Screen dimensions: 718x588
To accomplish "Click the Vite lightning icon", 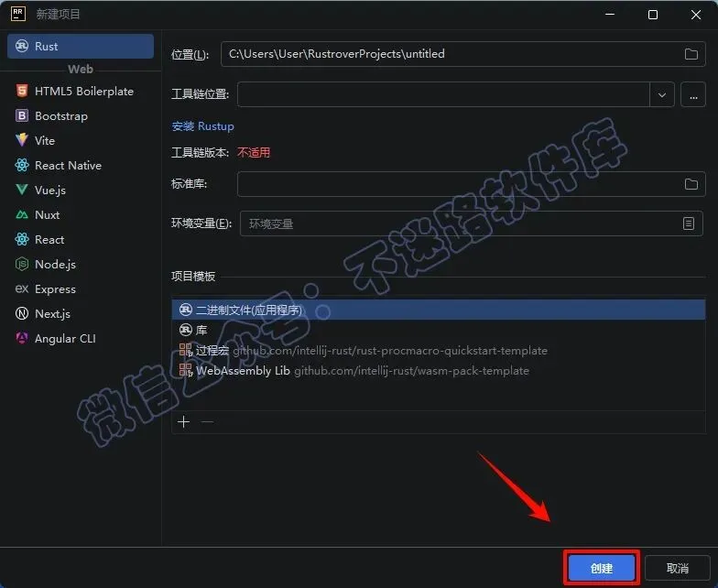I will click(22, 139).
